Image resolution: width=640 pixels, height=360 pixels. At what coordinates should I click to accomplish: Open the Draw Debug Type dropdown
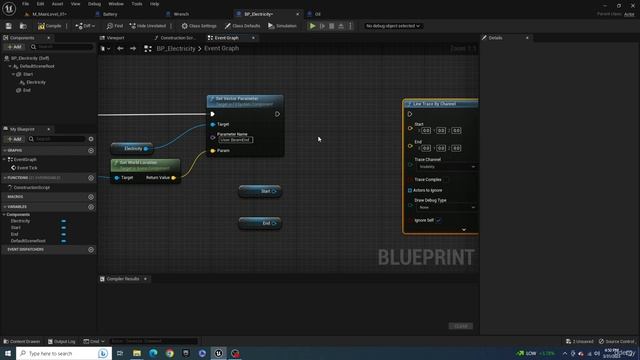pos(446,207)
